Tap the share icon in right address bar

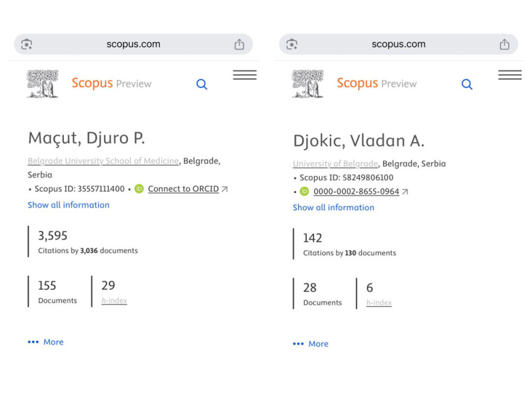coord(504,44)
